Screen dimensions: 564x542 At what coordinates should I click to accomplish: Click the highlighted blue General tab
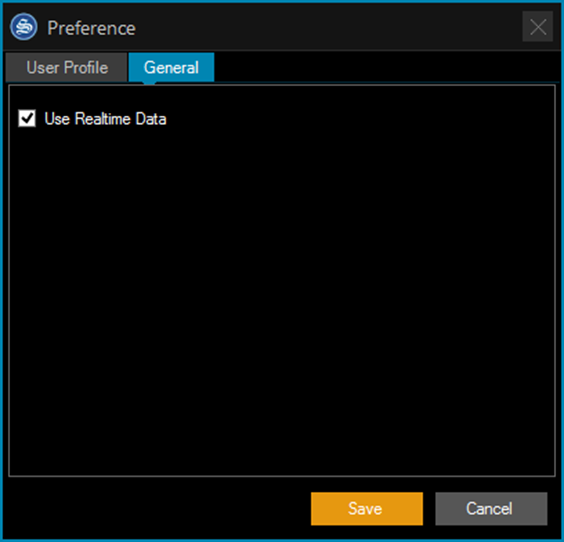pos(172,67)
